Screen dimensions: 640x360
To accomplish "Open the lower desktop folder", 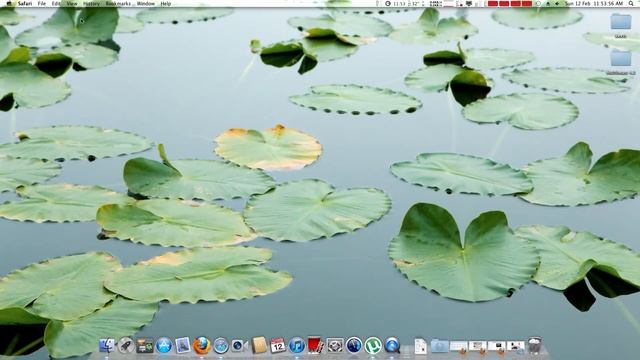I will coord(621,58).
